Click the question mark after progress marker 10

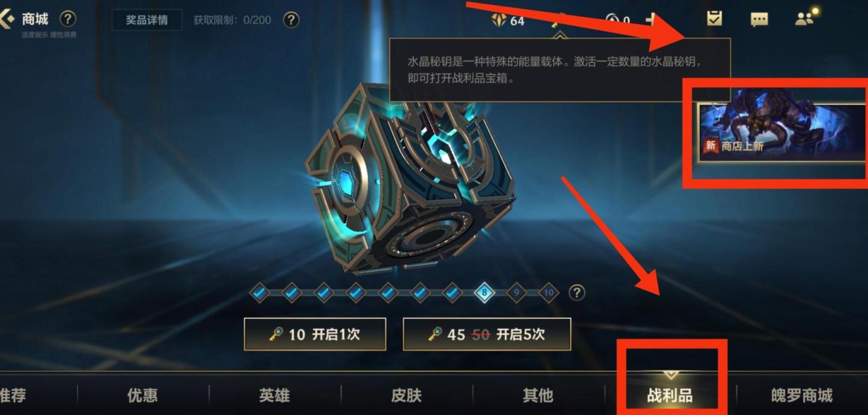pos(576,292)
